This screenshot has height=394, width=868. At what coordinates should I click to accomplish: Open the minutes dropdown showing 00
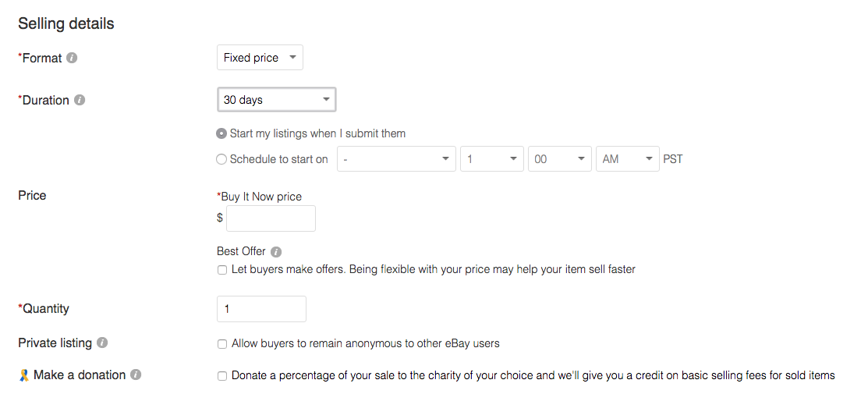click(560, 159)
